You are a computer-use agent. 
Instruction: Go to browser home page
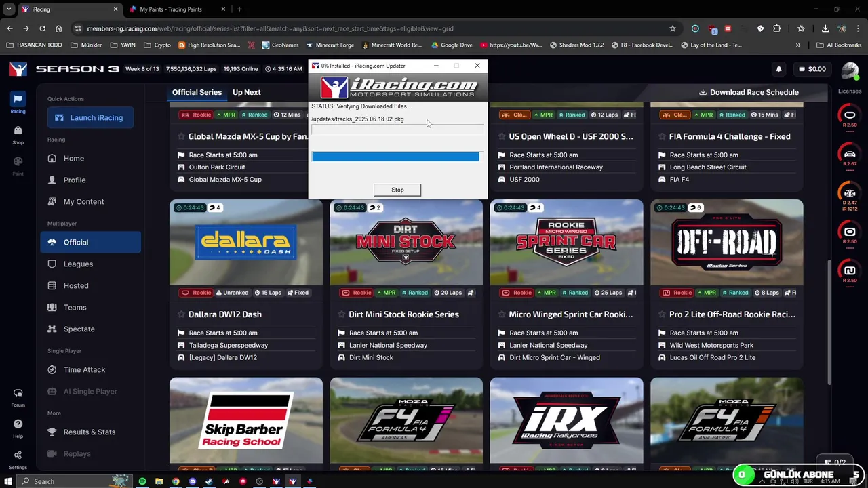tap(58, 28)
